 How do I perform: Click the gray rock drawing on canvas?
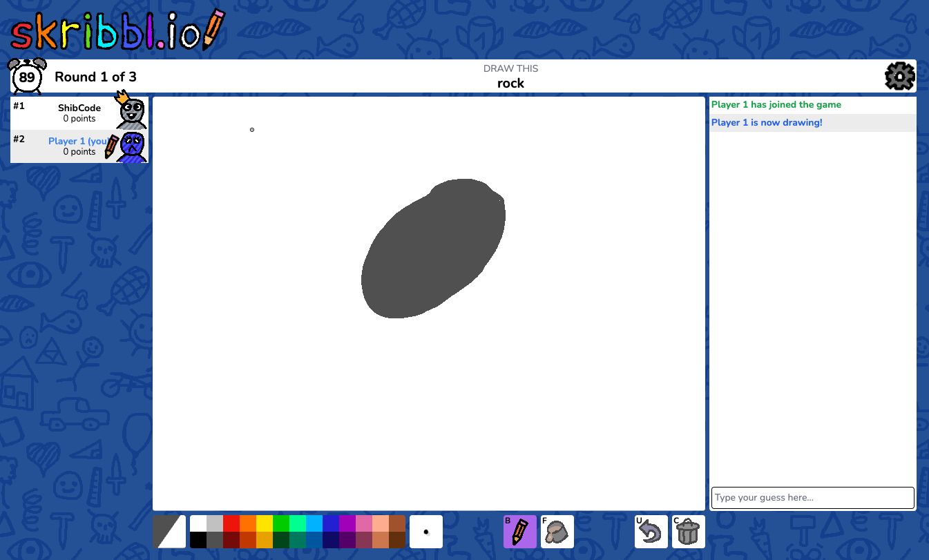tap(432, 250)
